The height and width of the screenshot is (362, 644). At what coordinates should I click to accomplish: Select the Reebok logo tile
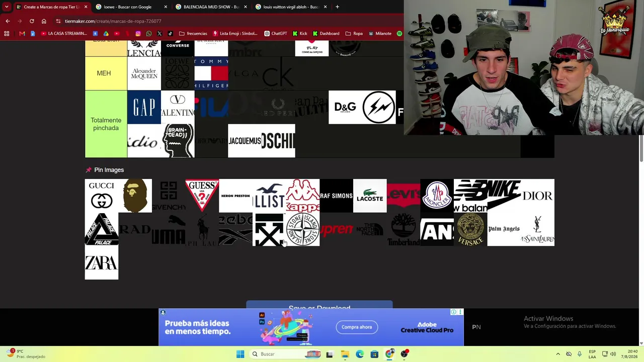click(235, 229)
